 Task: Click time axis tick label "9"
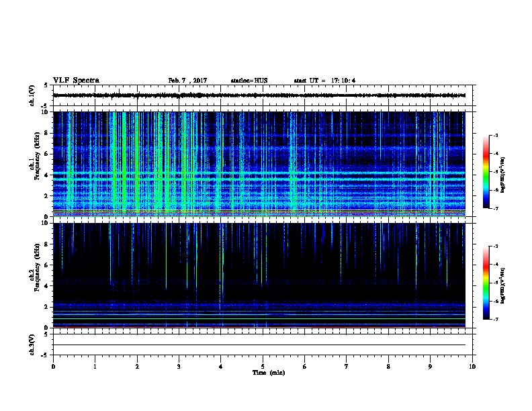point(430,367)
